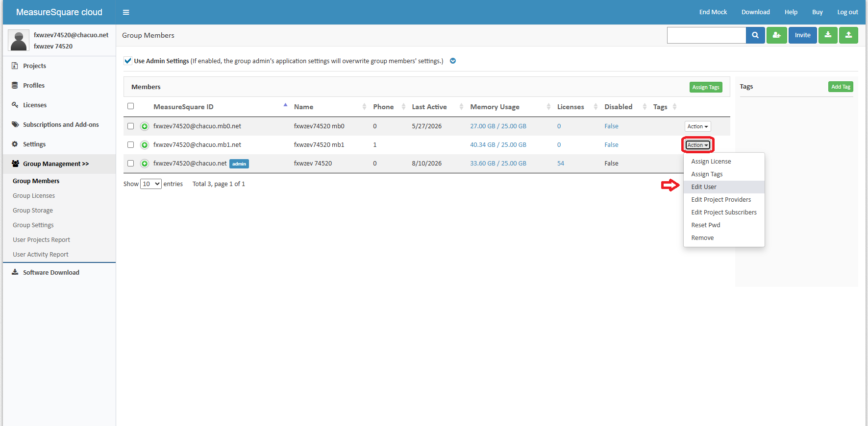Select checkbox for the admin member row
This screenshot has width=868, height=426.
coord(130,163)
